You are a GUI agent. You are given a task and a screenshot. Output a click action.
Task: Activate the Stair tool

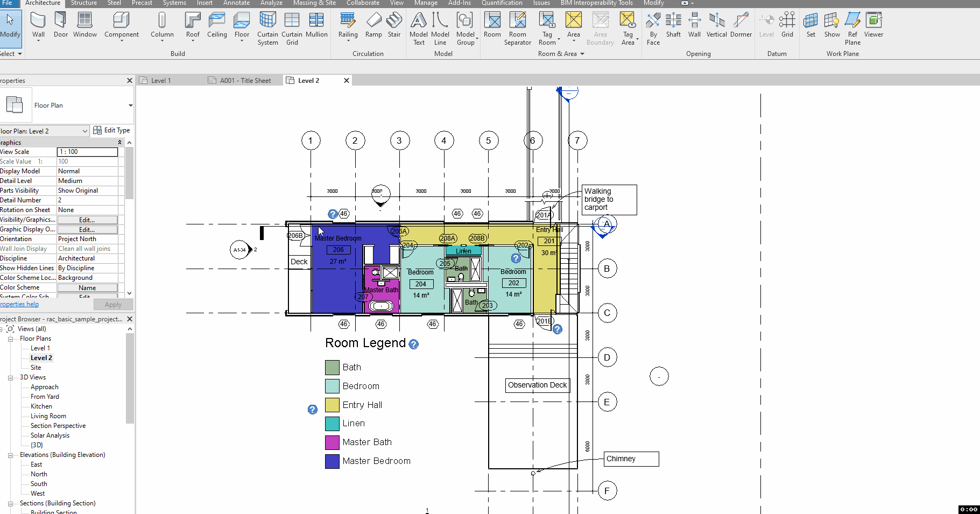pyautogui.click(x=394, y=25)
